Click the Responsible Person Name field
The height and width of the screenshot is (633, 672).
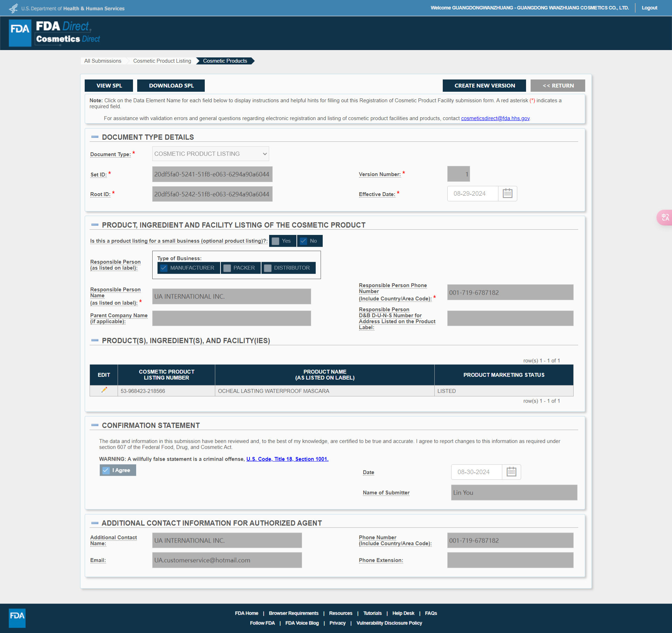tap(231, 297)
